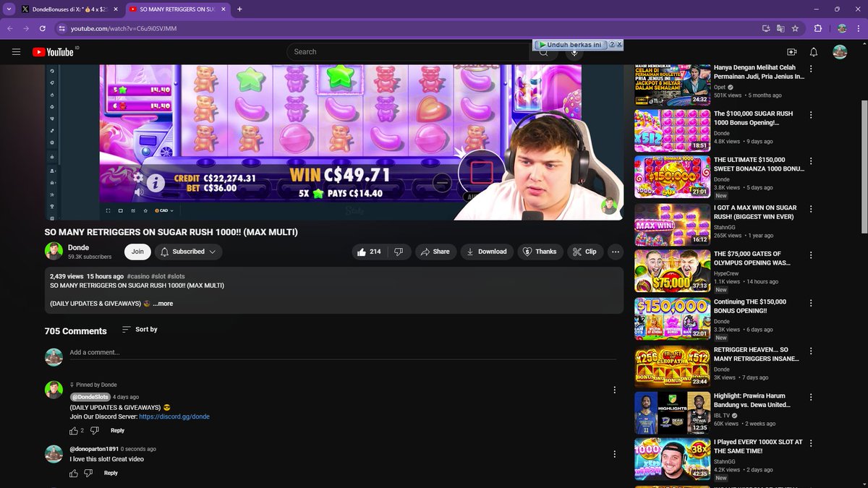Open the Chrome profile avatar
The image size is (868, 488).
841,28
